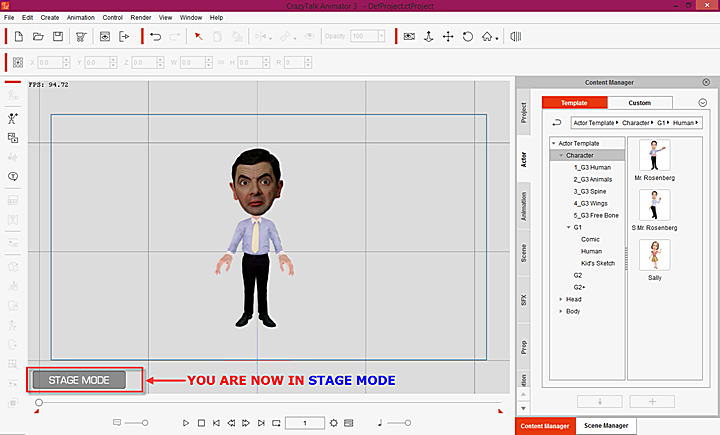This screenshot has width=720, height=435.
Task: Toggle the loop playback icon
Action: point(276,423)
